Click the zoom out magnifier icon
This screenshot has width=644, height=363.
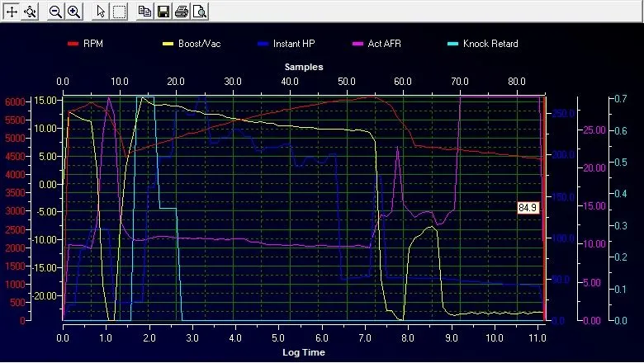pyautogui.click(x=55, y=12)
